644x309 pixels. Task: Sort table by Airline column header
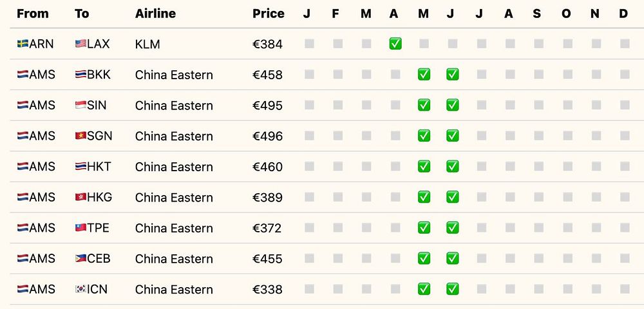tap(155, 14)
